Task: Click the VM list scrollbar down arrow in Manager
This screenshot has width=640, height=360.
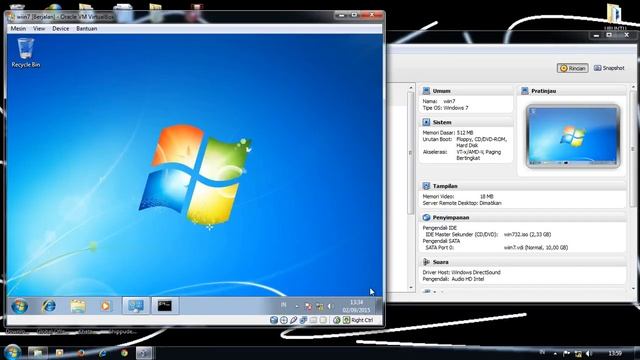Action: [x=411, y=288]
